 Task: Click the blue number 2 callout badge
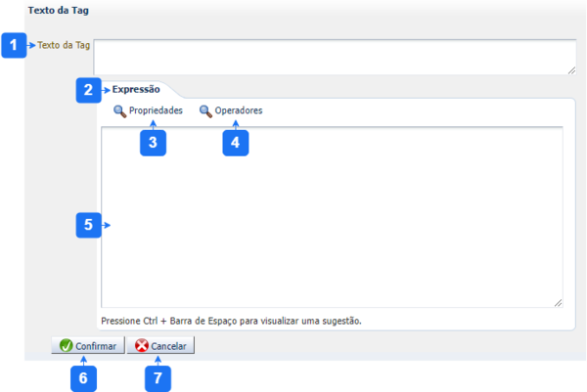88,90
